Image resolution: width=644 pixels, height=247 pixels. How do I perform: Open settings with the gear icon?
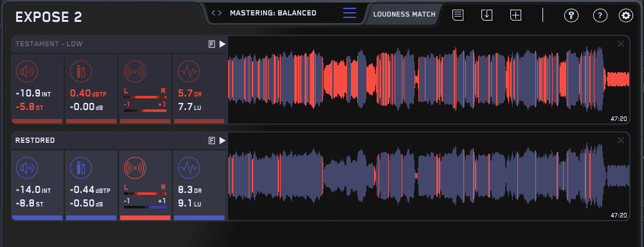coord(626,15)
